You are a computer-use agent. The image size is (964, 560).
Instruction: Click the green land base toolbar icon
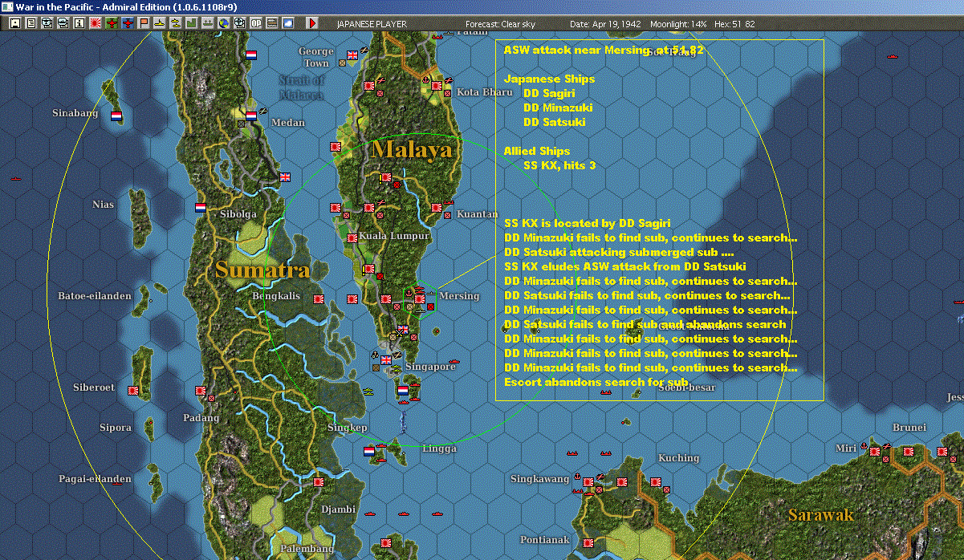tap(192, 23)
